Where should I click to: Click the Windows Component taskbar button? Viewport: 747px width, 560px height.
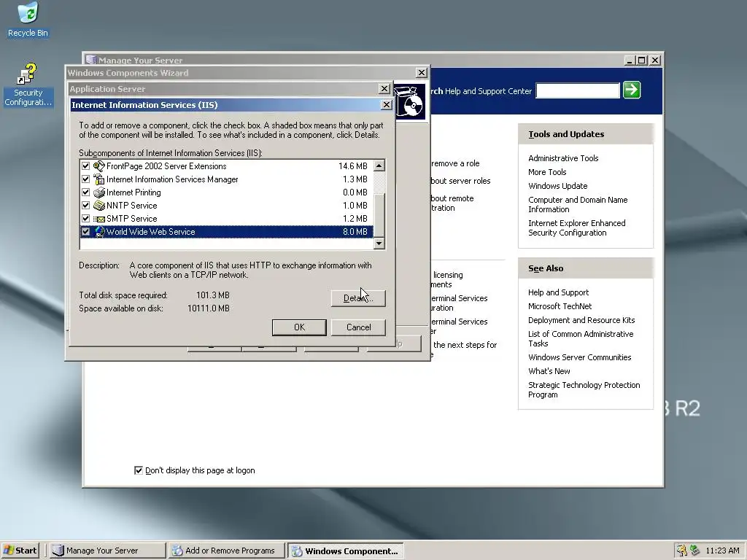(x=346, y=551)
